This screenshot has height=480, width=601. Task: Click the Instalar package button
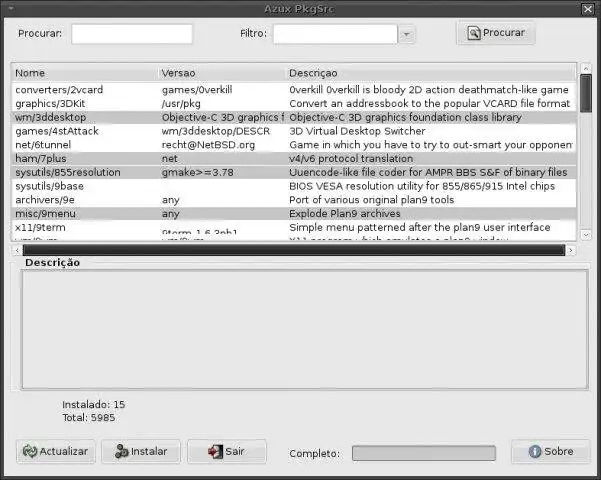tap(141, 451)
